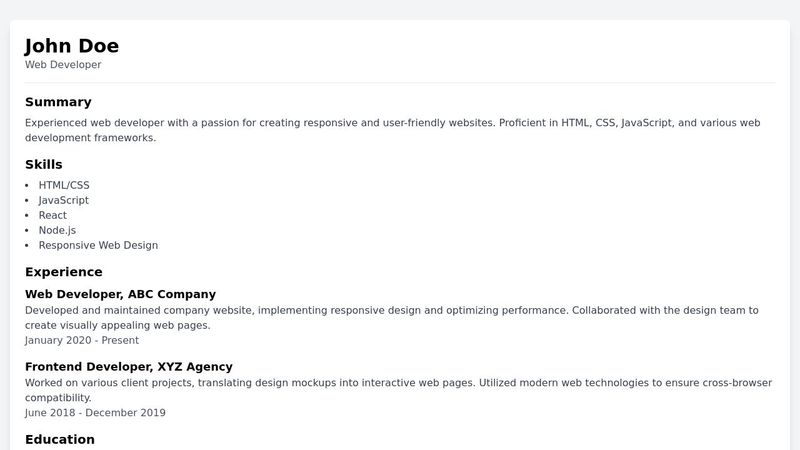
Task: Pick the React skill in the list
Action: point(53,215)
